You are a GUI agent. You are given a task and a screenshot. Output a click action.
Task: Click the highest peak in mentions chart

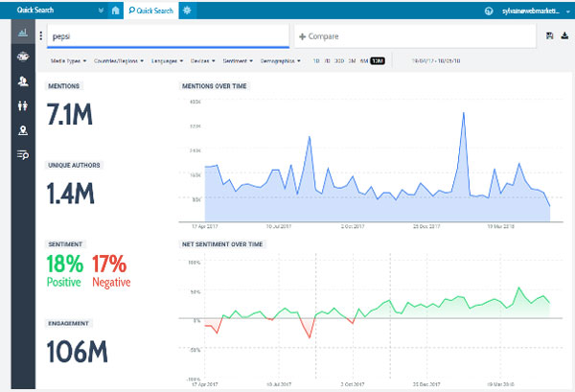tap(464, 112)
